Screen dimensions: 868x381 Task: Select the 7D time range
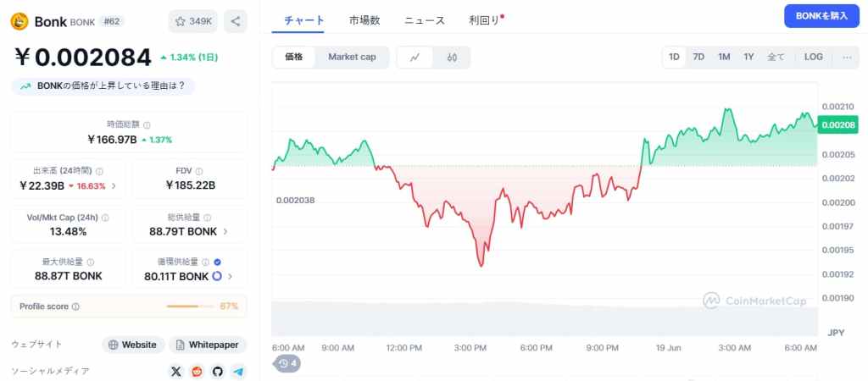click(x=698, y=57)
